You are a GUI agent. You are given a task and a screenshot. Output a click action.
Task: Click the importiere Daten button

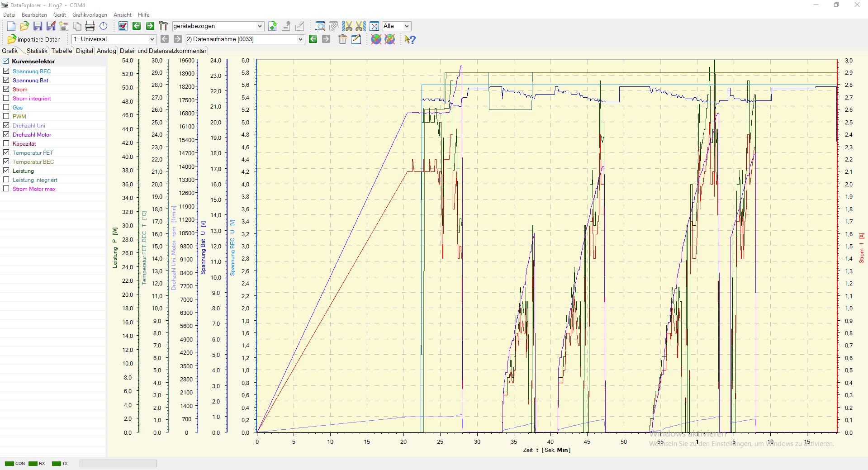(x=34, y=39)
